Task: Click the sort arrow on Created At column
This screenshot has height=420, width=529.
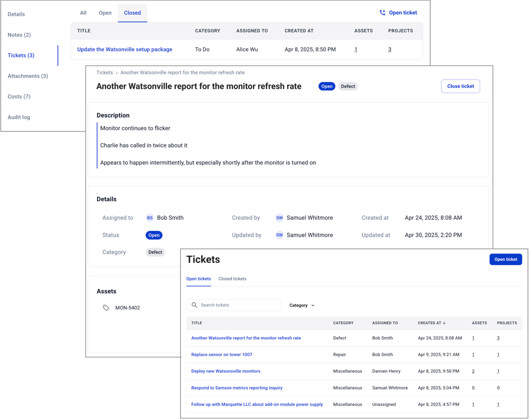Action: pyautogui.click(x=444, y=323)
